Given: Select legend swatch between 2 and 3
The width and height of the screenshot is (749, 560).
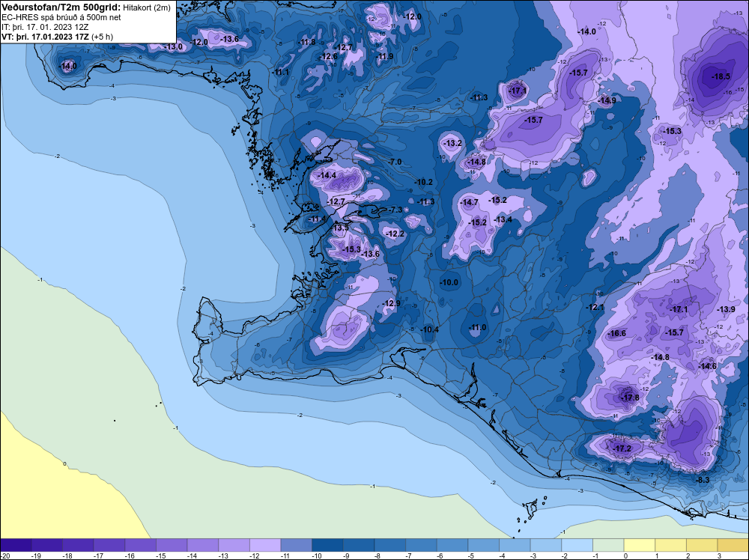Looking at the screenshot, I should coord(702,545).
